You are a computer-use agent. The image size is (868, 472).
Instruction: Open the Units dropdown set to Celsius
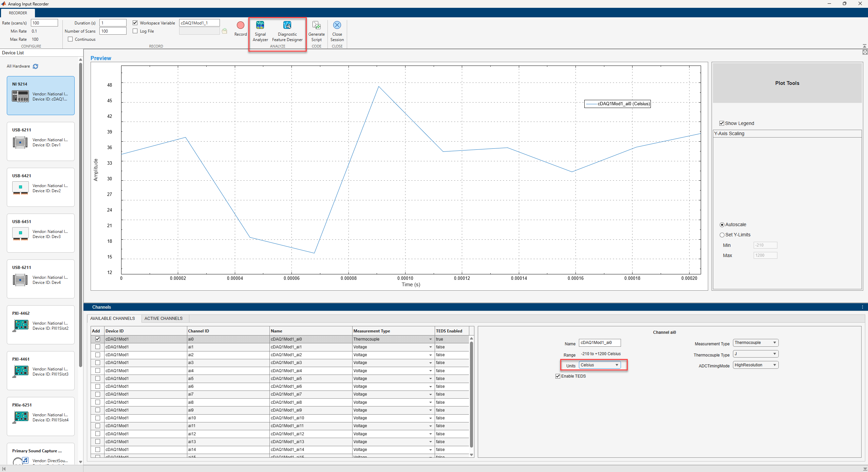pyautogui.click(x=600, y=365)
